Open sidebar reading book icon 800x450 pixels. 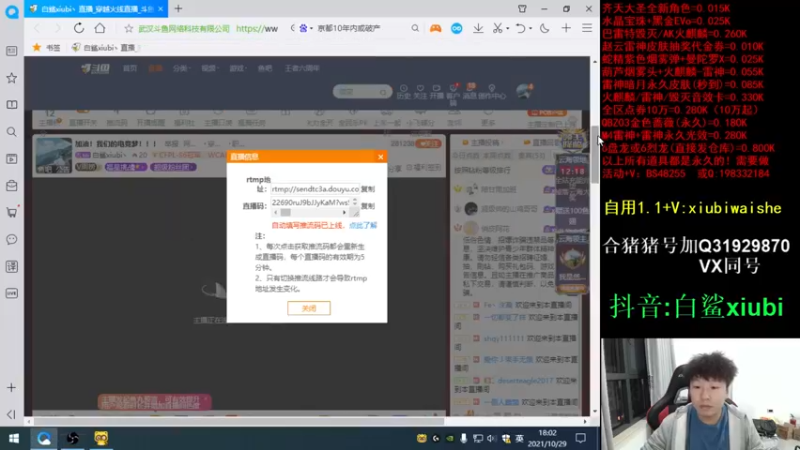tap(11, 105)
